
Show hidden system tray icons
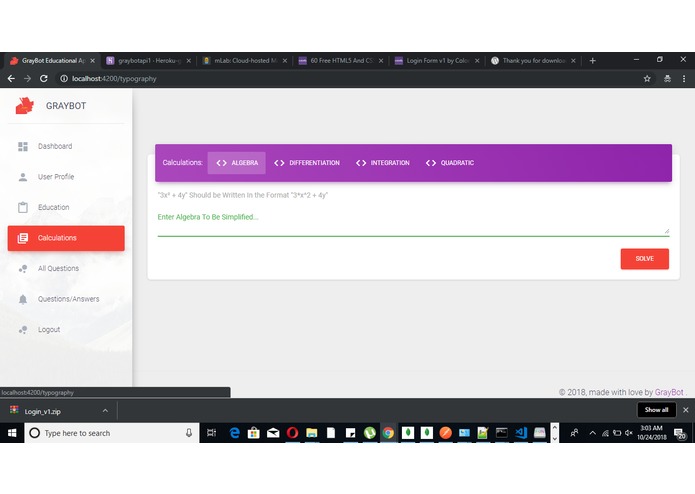tap(593, 433)
